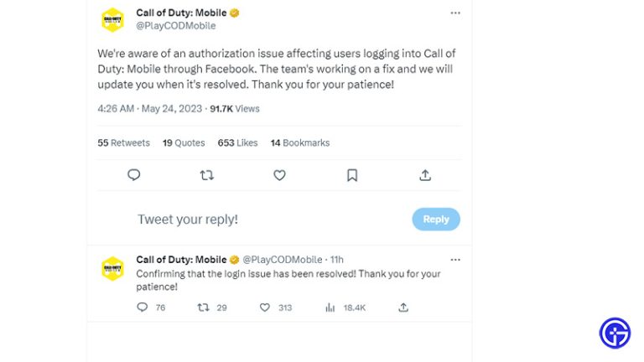Bookmark the main authorization issue tweet

tap(352, 175)
